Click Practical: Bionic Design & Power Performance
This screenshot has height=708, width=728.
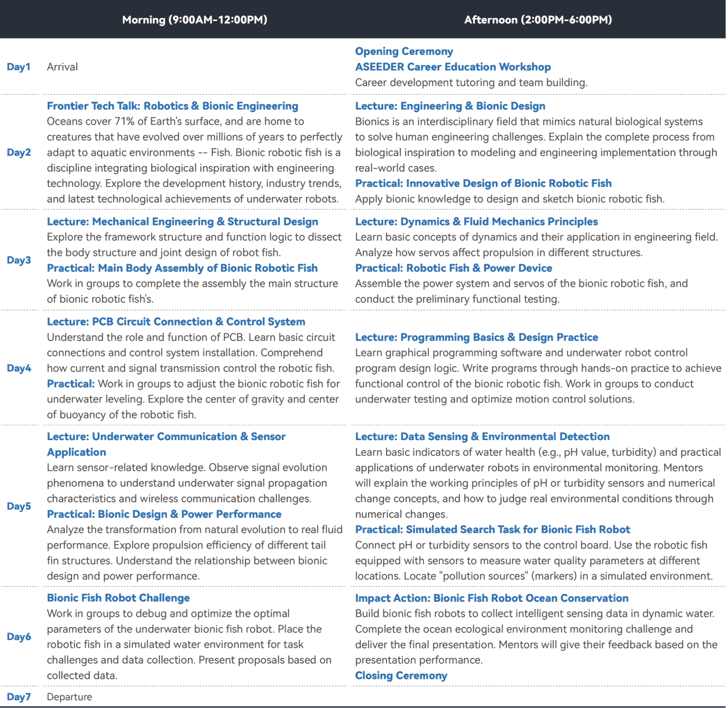click(164, 514)
